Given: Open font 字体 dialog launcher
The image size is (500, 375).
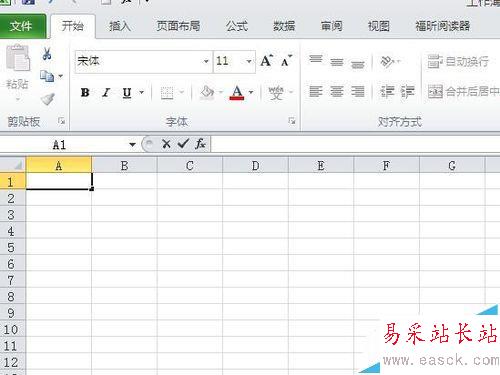Looking at the screenshot, I should pos(292,121).
